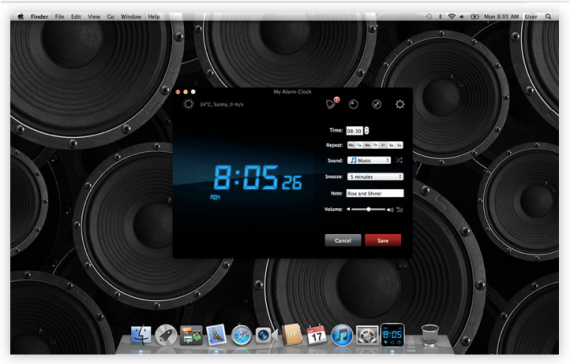The width and height of the screenshot is (570, 364).
Task: Open the Snooze 5 minutes dropdown
Action: click(x=375, y=177)
